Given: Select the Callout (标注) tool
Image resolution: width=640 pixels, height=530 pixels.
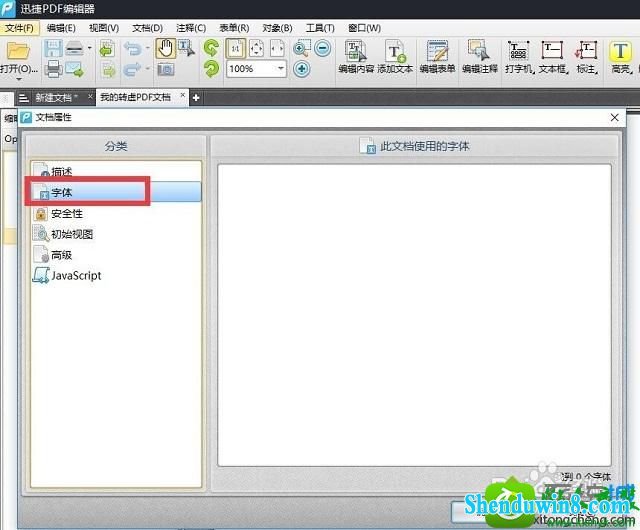Looking at the screenshot, I should tap(587, 57).
